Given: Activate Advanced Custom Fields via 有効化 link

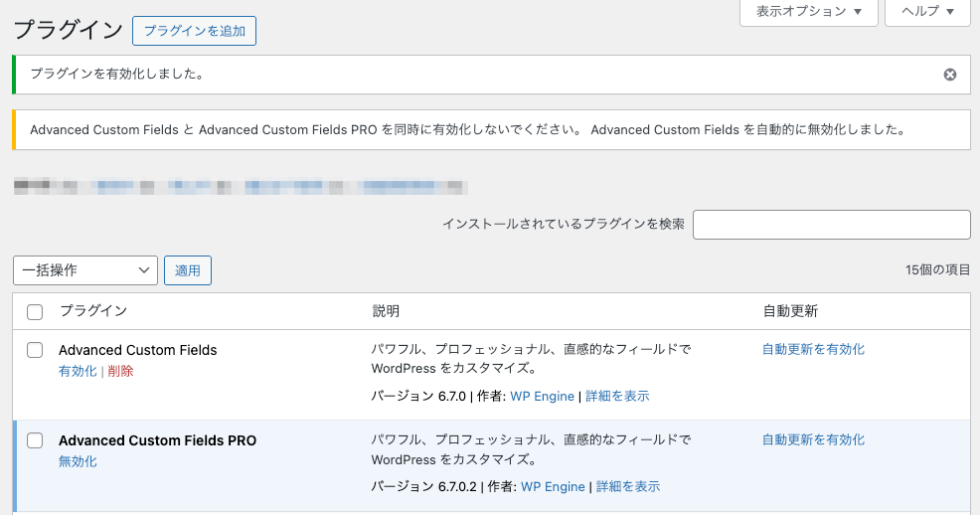Looking at the screenshot, I should click(x=78, y=371).
